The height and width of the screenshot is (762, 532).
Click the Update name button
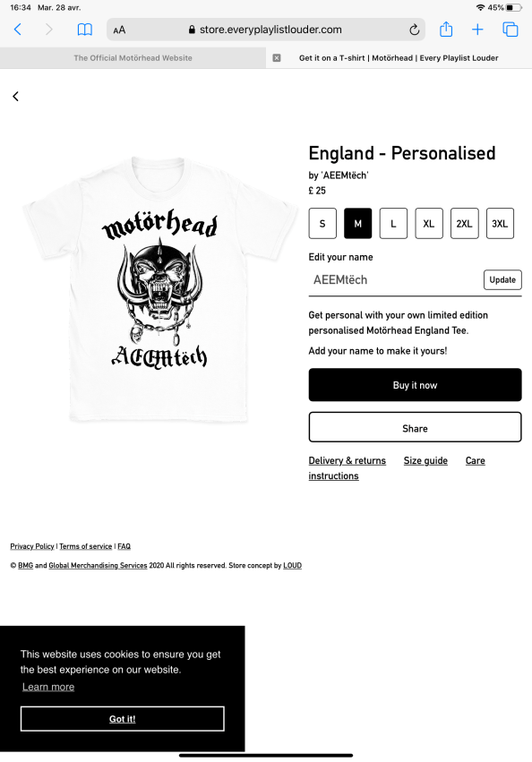click(x=502, y=280)
